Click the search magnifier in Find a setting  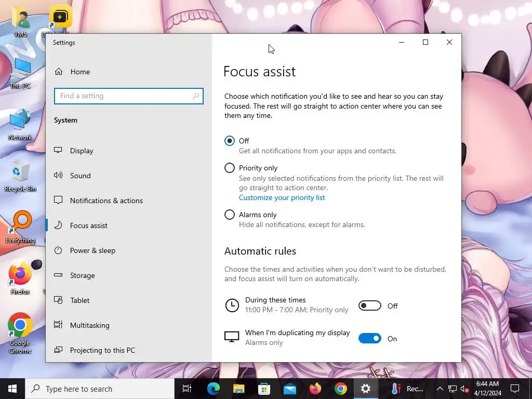pos(196,96)
